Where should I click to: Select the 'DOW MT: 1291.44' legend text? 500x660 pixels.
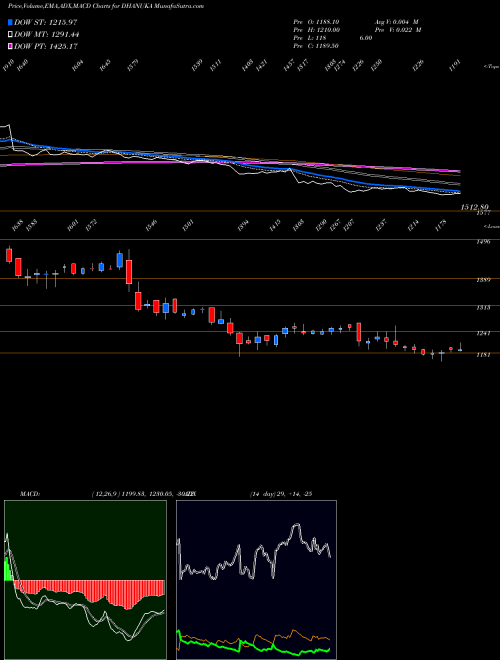click(47, 35)
